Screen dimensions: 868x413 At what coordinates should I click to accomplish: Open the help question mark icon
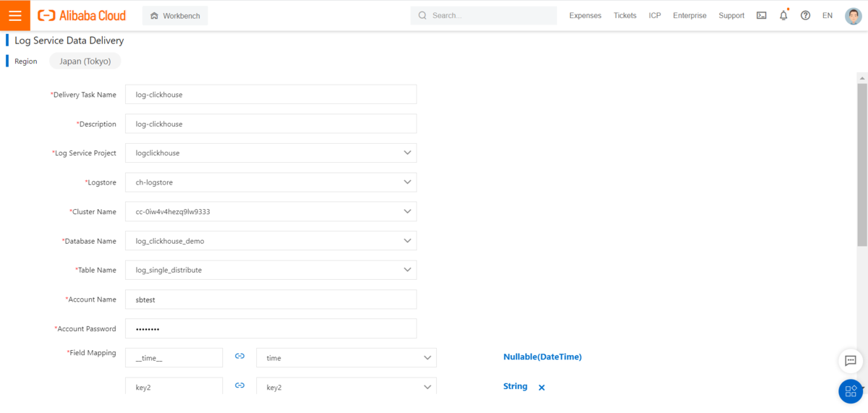[805, 15]
